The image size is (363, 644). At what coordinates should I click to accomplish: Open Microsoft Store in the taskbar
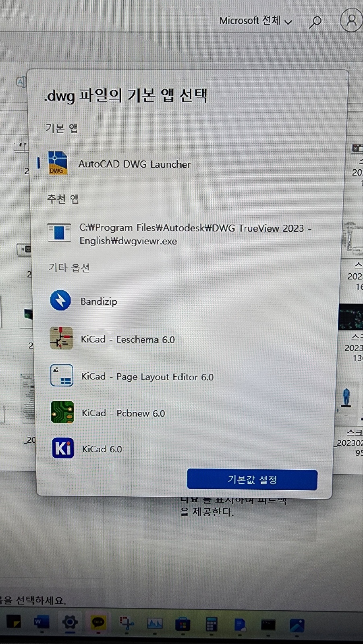tap(183, 624)
